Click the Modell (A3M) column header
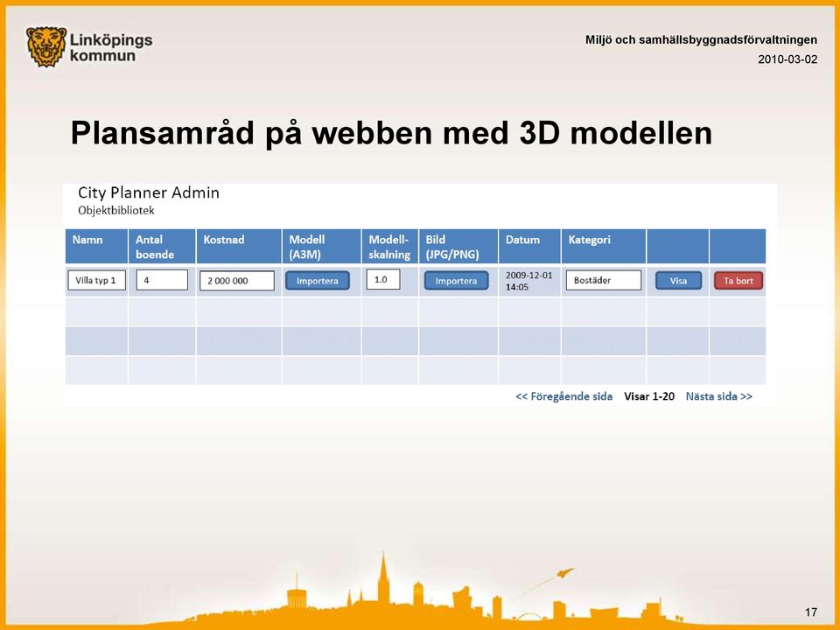This screenshot has height=630, width=840. point(321,247)
